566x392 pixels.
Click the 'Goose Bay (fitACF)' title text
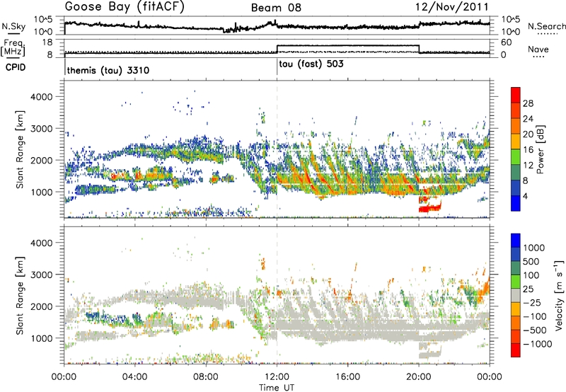tap(125, 7)
